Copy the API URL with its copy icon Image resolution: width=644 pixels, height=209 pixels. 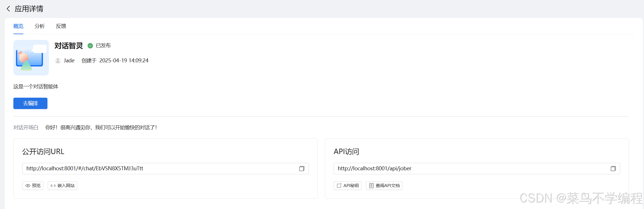point(613,169)
